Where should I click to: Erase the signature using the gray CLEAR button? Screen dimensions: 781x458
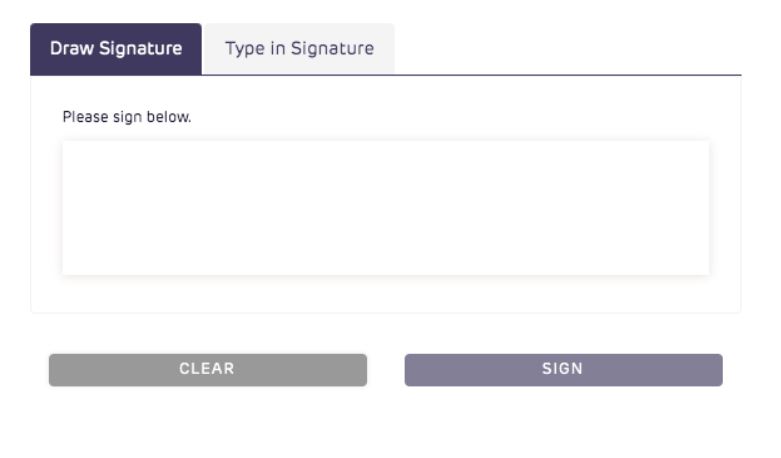tap(207, 369)
